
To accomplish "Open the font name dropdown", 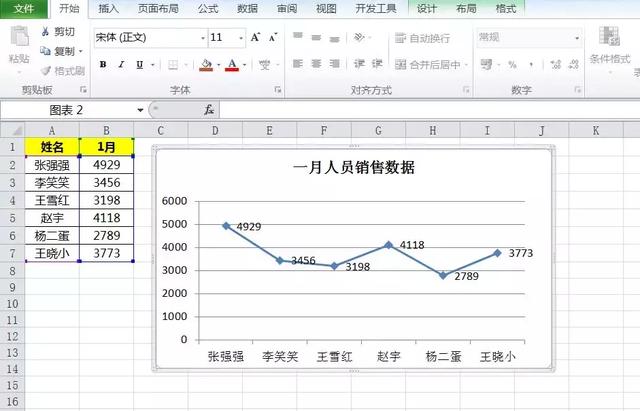I will (202, 38).
